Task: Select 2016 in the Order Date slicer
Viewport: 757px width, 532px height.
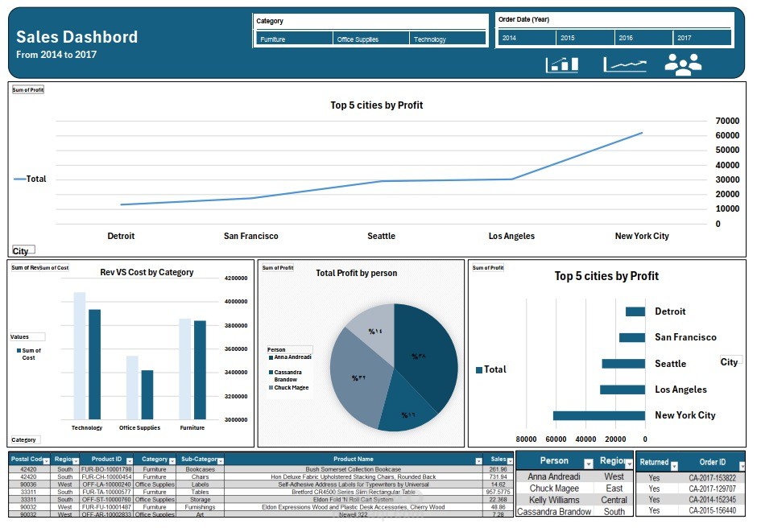Action: [x=643, y=38]
